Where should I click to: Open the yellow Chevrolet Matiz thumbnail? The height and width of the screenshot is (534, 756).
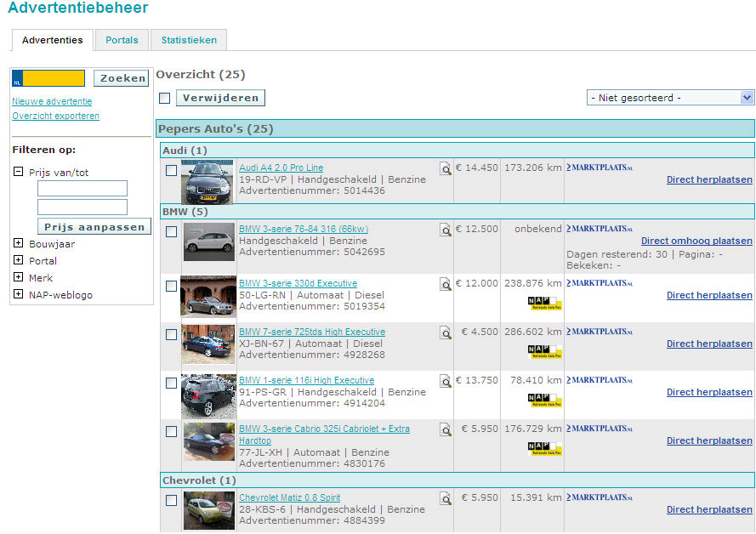(208, 510)
